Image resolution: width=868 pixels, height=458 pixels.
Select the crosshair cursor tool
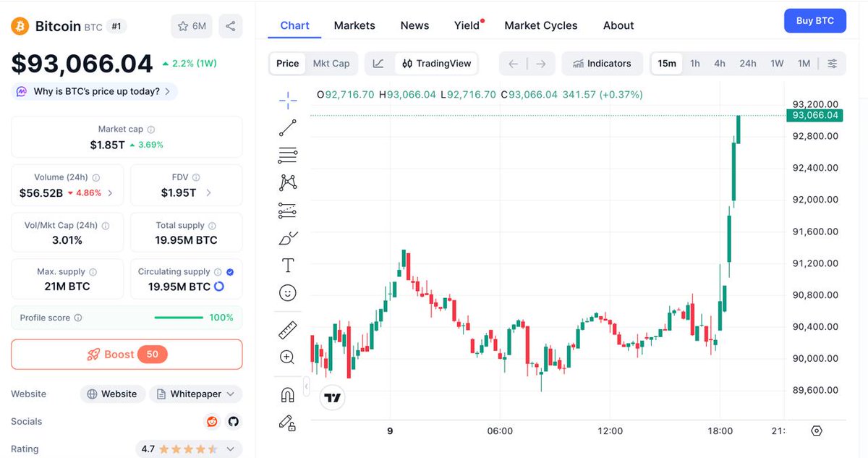tap(288, 100)
